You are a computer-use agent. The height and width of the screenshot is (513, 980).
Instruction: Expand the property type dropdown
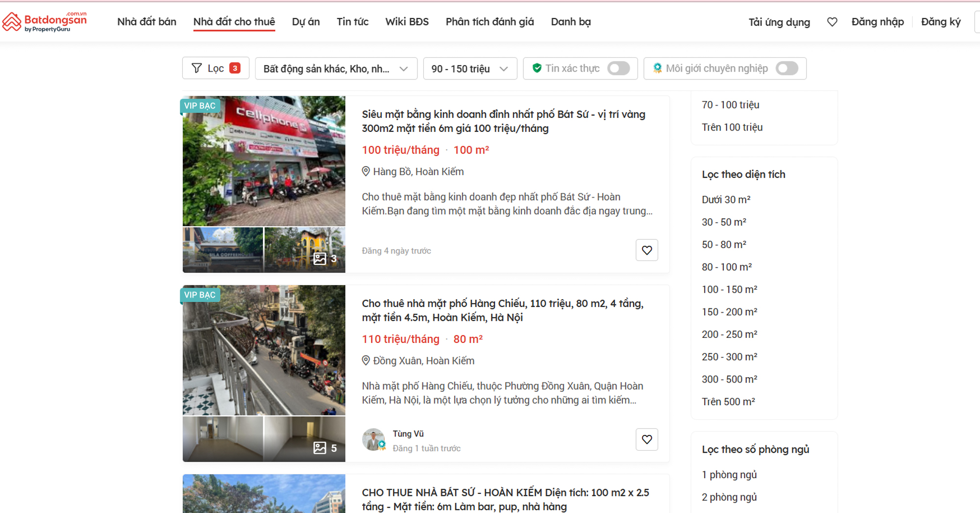(x=336, y=69)
